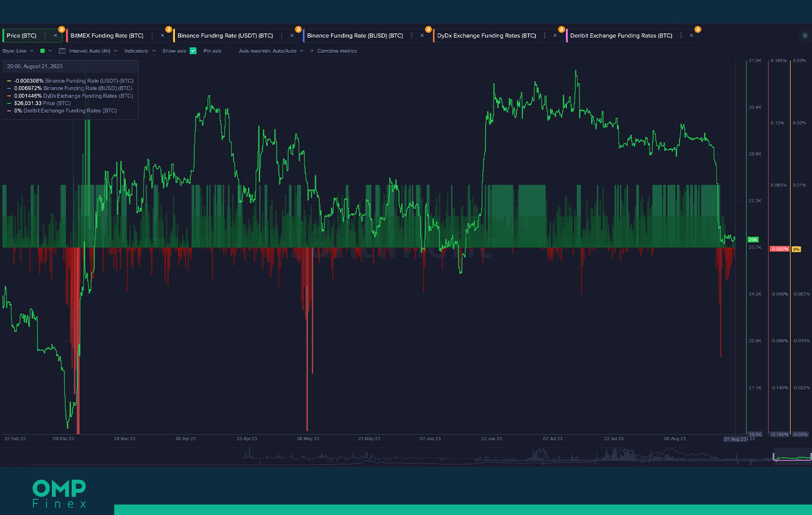
Task: Expand the green color picker arrow
Action: (x=50, y=51)
